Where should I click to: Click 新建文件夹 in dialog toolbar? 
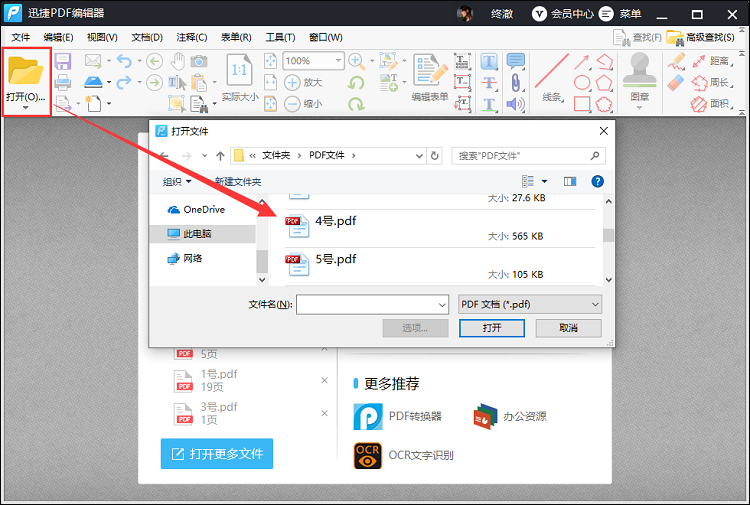click(x=238, y=182)
